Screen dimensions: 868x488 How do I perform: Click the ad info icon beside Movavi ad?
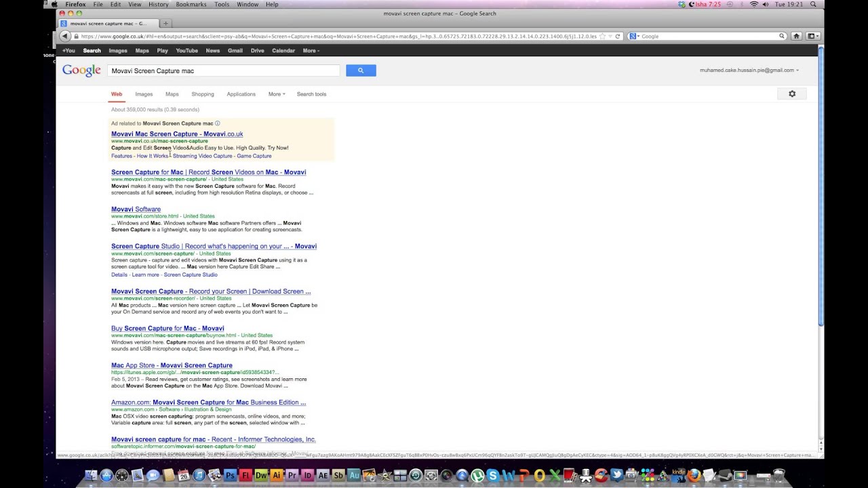click(x=218, y=123)
